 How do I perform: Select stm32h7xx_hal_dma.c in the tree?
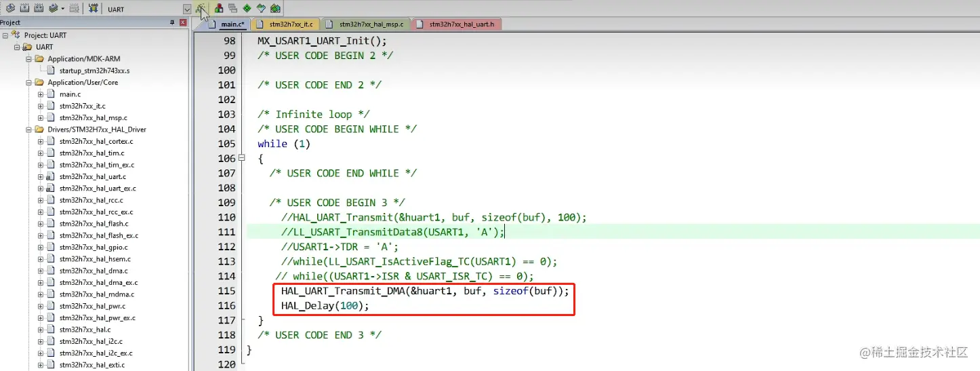(x=93, y=271)
